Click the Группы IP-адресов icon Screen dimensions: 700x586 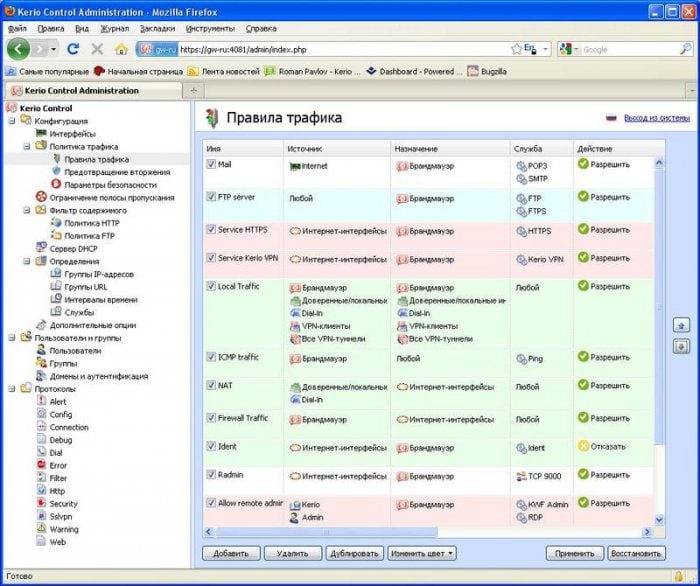point(56,273)
